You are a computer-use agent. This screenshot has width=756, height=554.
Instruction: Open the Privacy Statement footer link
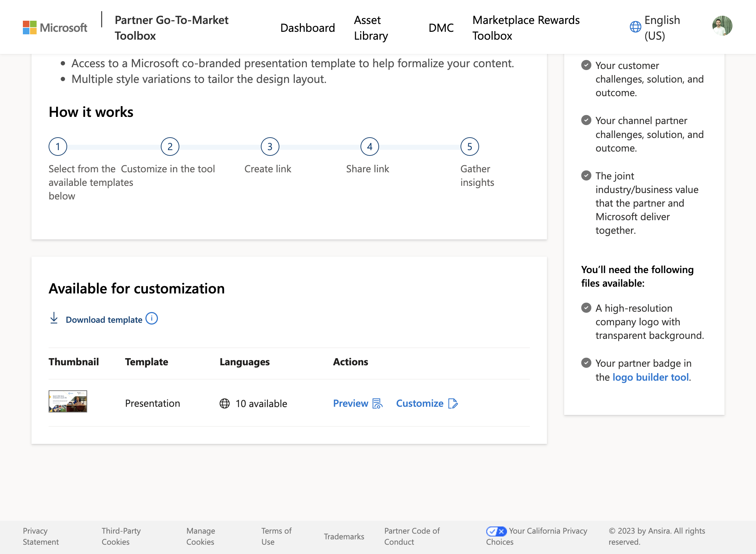[x=41, y=536]
